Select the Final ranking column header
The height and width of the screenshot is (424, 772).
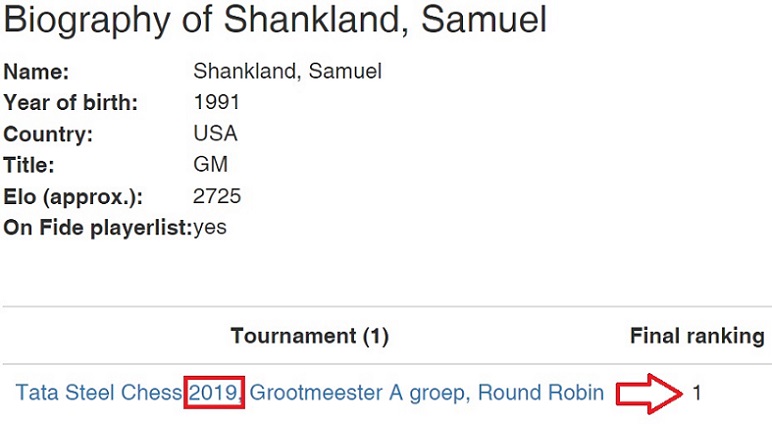697,336
